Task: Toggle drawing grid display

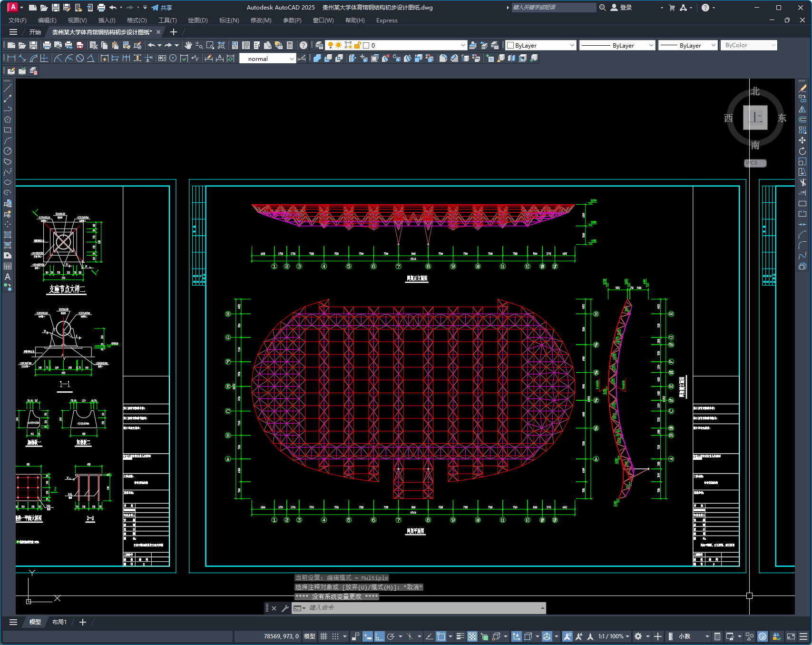Action: click(324, 636)
